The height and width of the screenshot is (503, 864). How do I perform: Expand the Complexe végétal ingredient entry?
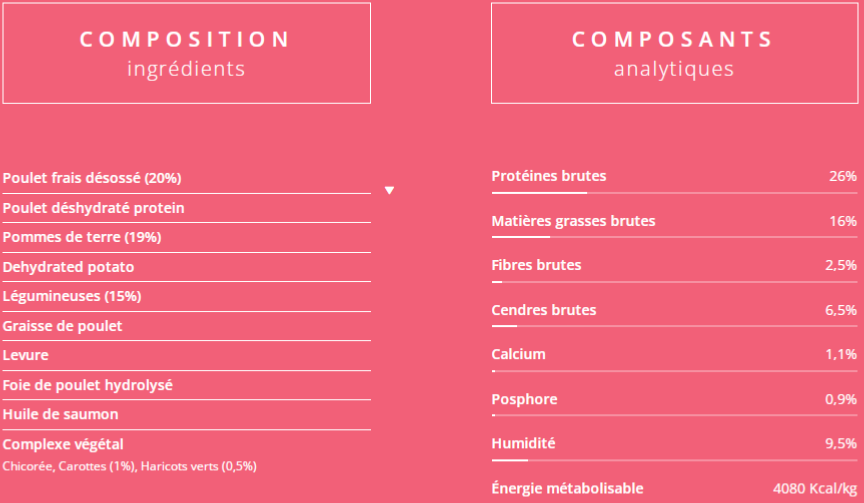point(63,444)
